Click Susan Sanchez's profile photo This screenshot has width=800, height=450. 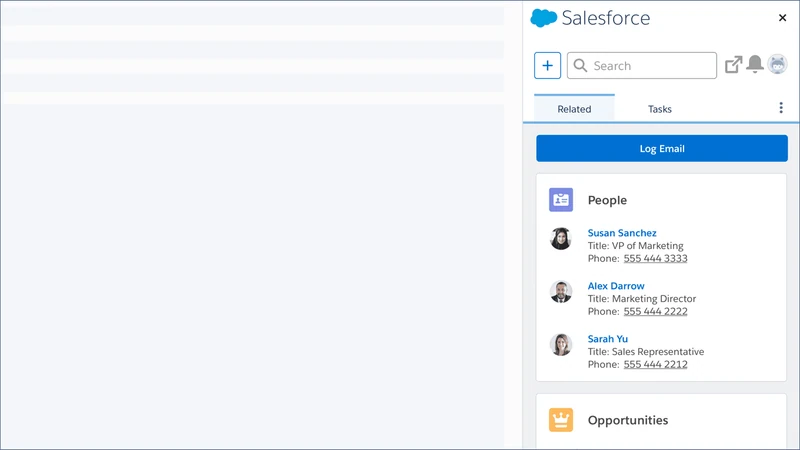(561, 239)
